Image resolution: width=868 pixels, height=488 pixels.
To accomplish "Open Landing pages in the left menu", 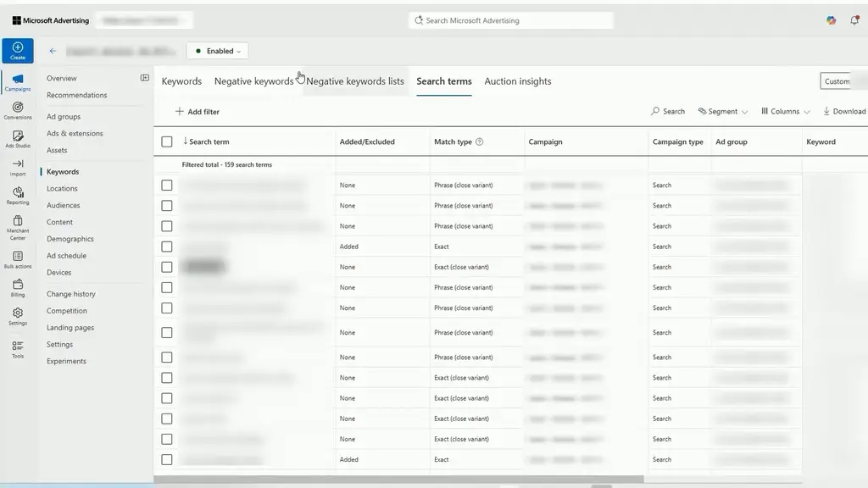I will click(x=70, y=328).
